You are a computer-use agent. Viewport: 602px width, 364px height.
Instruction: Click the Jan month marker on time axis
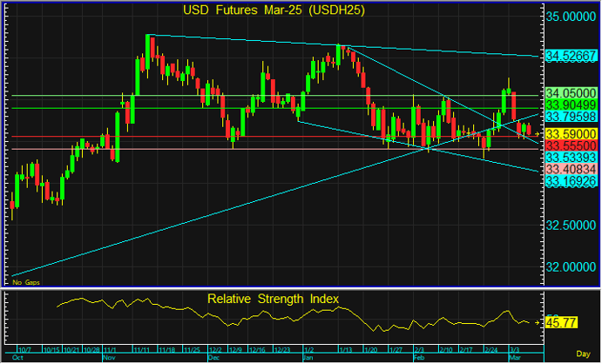[307, 357]
